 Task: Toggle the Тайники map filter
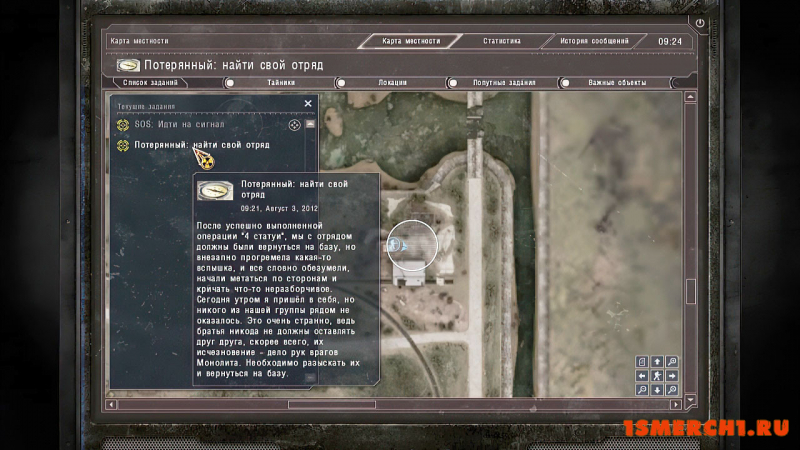[x=230, y=83]
